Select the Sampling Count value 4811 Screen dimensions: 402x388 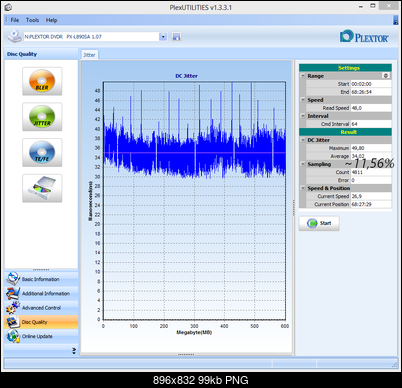pyautogui.click(x=371, y=172)
